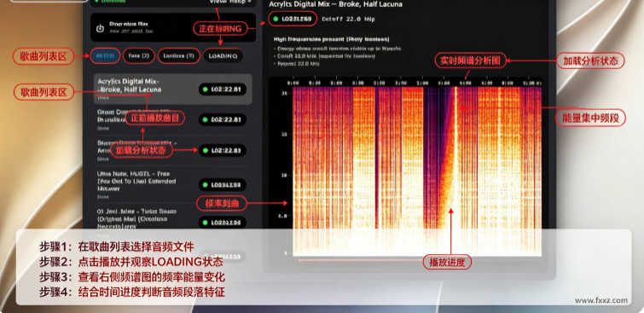Select the Faxe (2) filter tab
The image size is (644, 313).
tap(138, 55)
